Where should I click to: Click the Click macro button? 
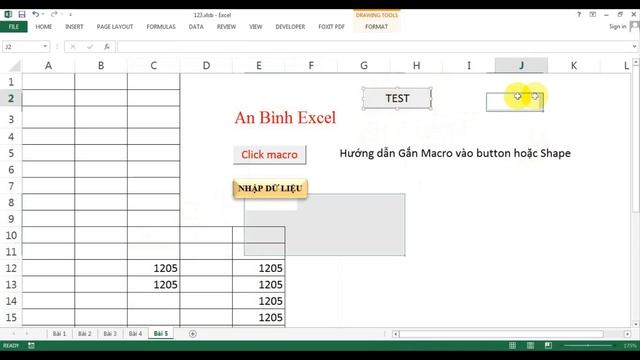(269, 155)
